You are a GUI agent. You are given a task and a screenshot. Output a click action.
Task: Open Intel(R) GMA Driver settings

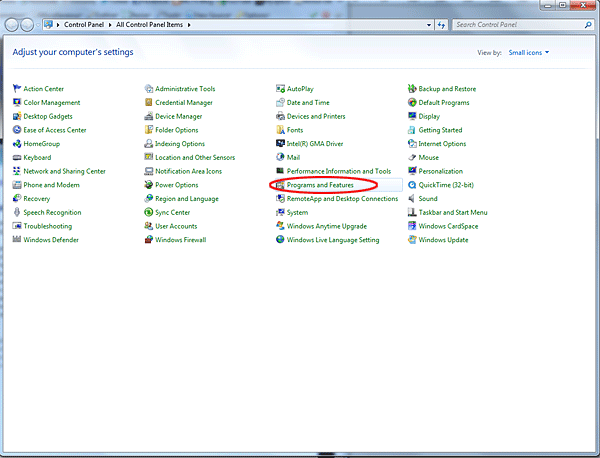tap(315, 144)
